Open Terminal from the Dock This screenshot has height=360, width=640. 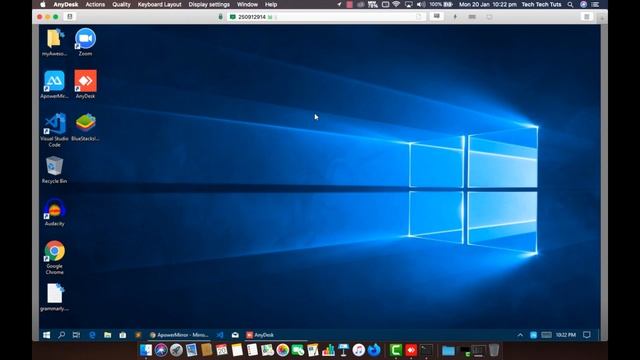[x=427, y=350]
